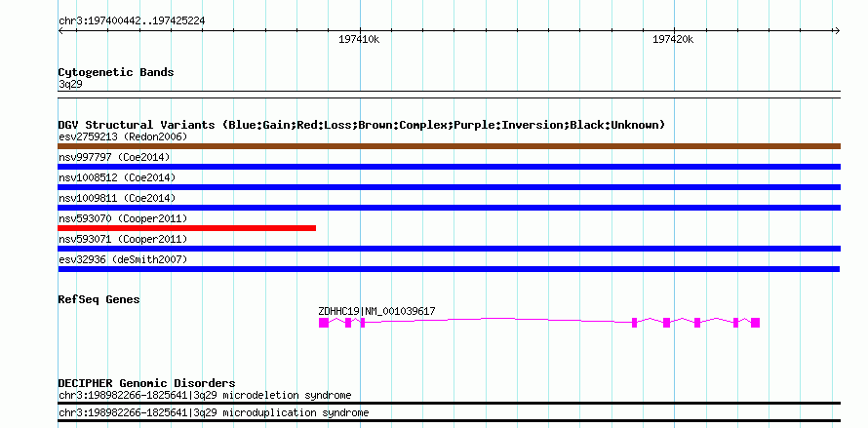The width and height of the screenshot is (868, 428).
Task: Click the 197410k ruler label
Action: point(359,40)
